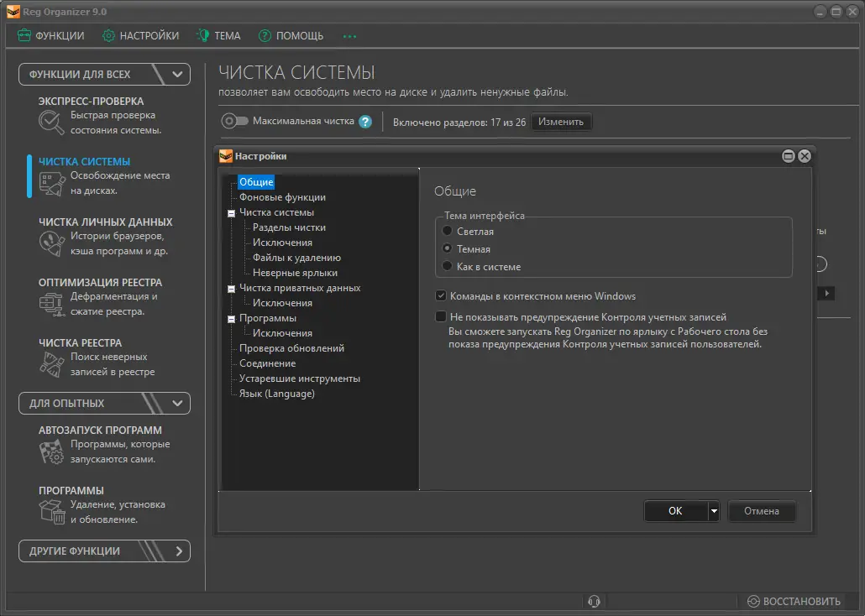Collapse the Чистка системы tree node
Image resolution: width=865 pixels, height=616 pixels.
230,213
